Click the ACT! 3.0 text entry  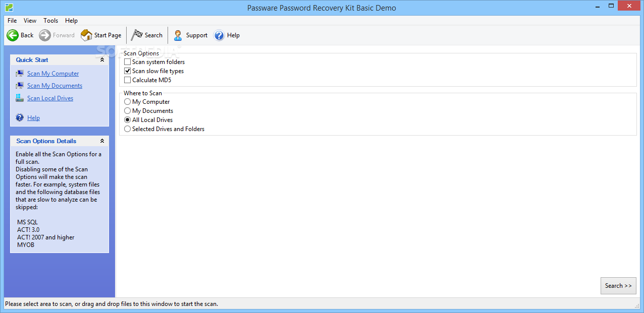[x=28, y=230]
